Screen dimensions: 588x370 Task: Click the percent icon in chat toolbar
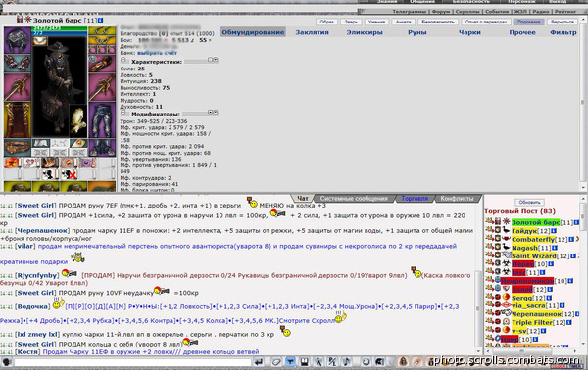[x=332, y=362]
